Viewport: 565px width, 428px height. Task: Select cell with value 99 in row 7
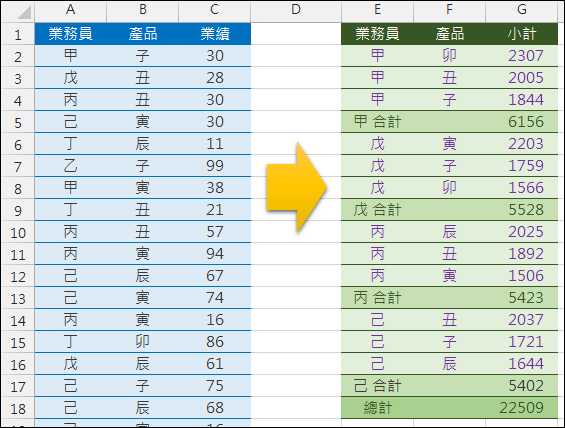[x=215, y=166]
